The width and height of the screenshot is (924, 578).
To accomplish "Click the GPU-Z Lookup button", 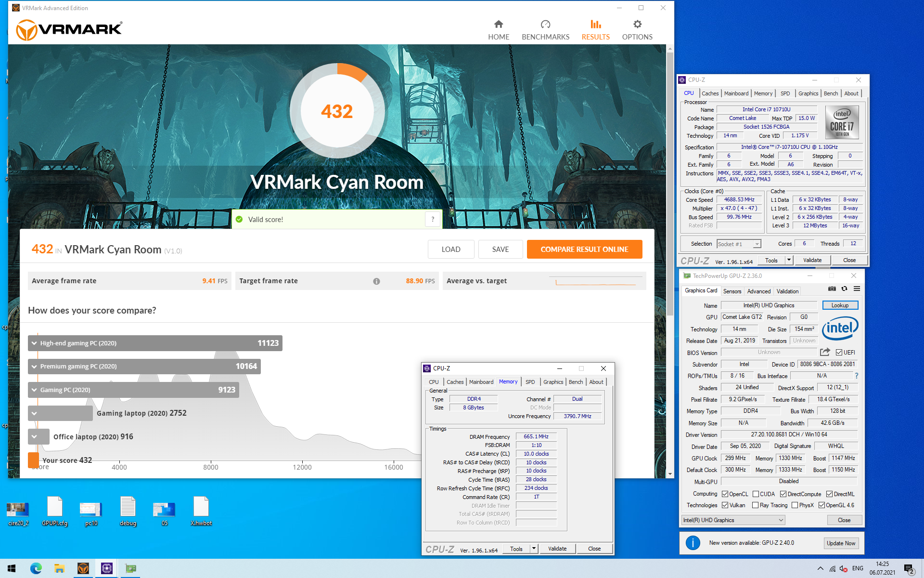I will 840,305.
